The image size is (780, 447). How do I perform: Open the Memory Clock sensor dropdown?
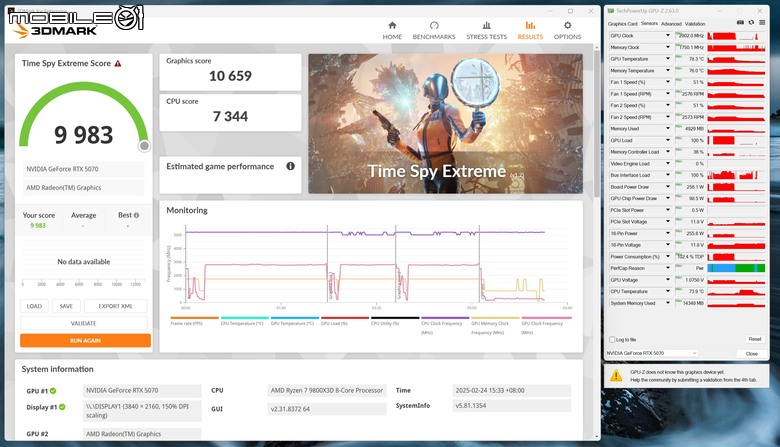[x=668, y=47]
